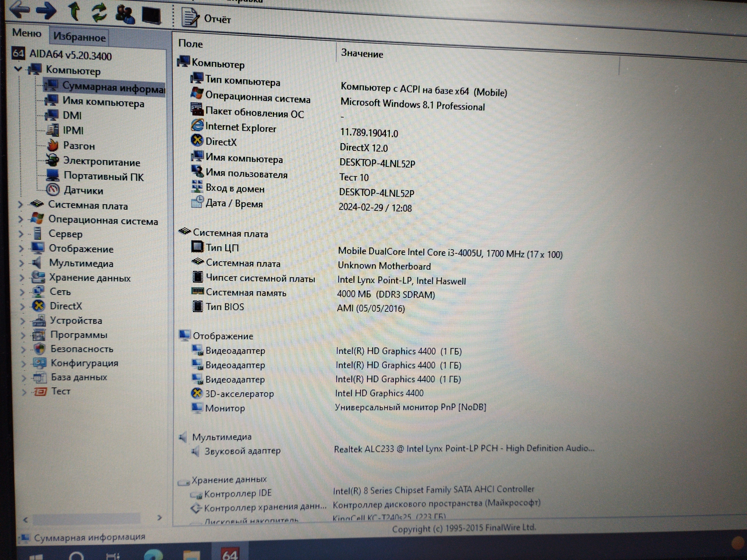Click the Операционная система Windows flag icon

[197, 93]
